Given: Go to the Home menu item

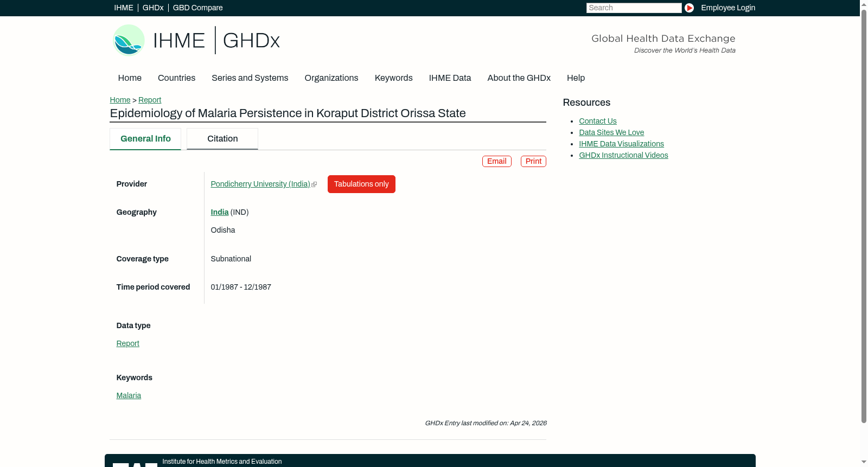Looking at the screenshot, I should [x=130, y=78].
